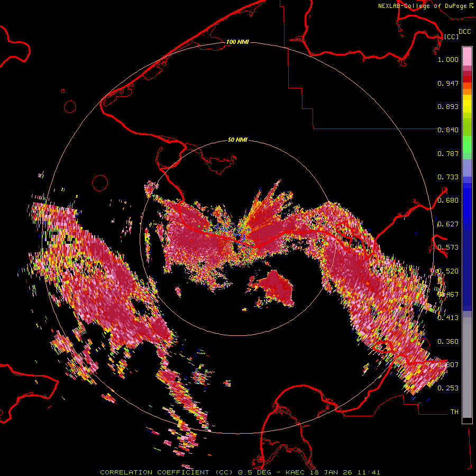The width and height of the screenshot is (476, 476).
Task: Click the 50 NMI range ring label
Action: [237, 140]
